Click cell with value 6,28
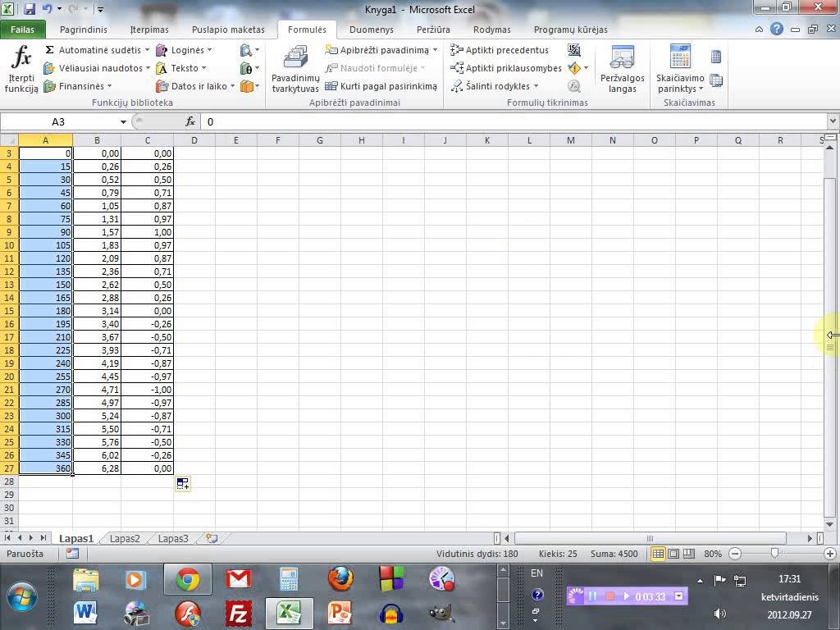The height and width of the screenshot is (630, 840). pos(97,468)
